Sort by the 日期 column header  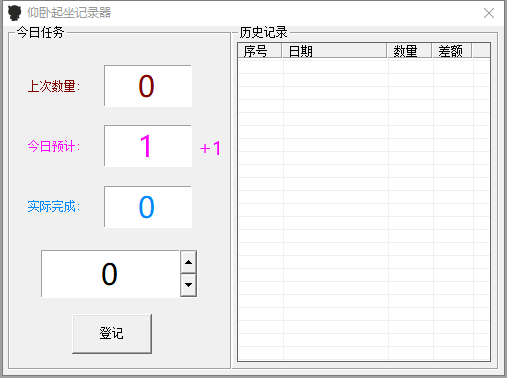335,51
